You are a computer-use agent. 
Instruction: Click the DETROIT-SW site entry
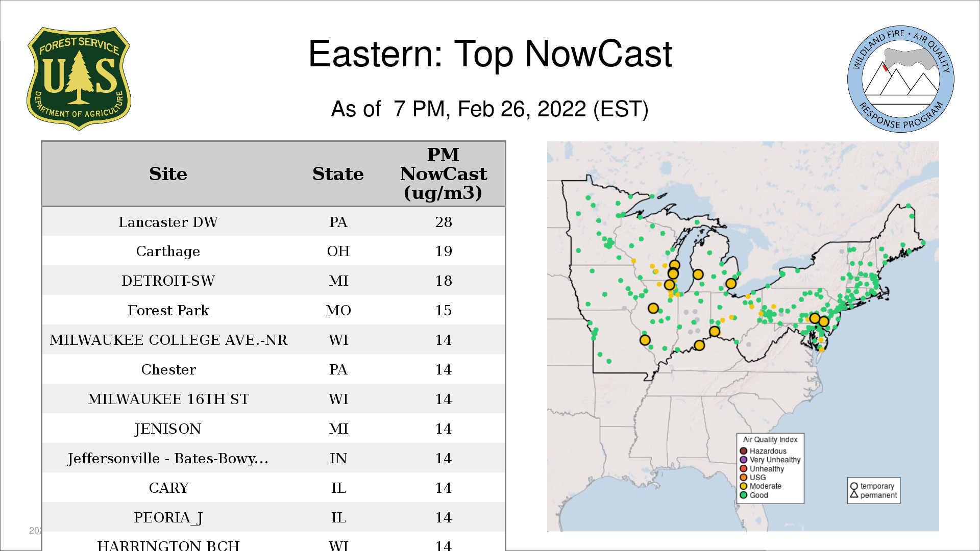168,281
